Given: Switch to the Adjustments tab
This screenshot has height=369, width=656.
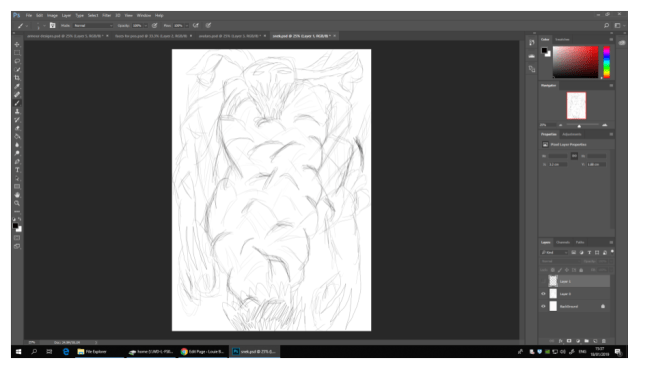Looking at the screenshot, I should click(x=571, y=134).
